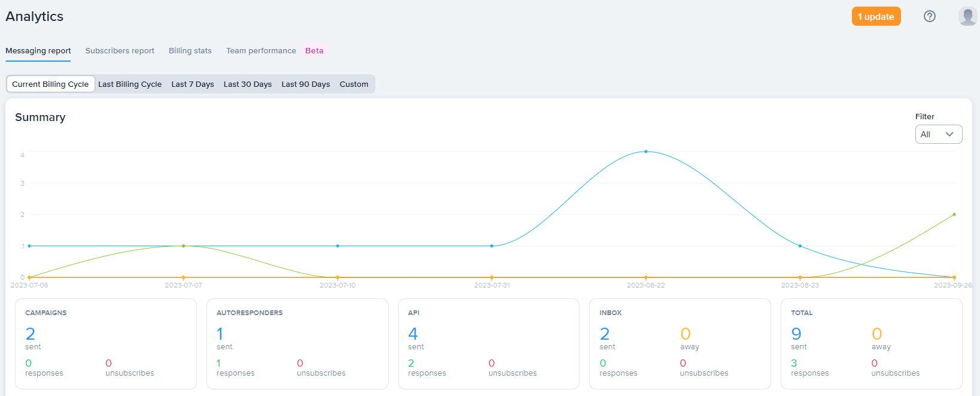Choose Last 30 Days range

coord(247,84)
